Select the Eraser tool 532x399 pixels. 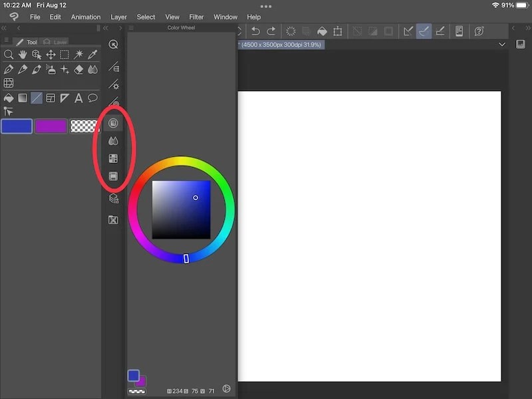pyautogui.click(x=78, y=69)
